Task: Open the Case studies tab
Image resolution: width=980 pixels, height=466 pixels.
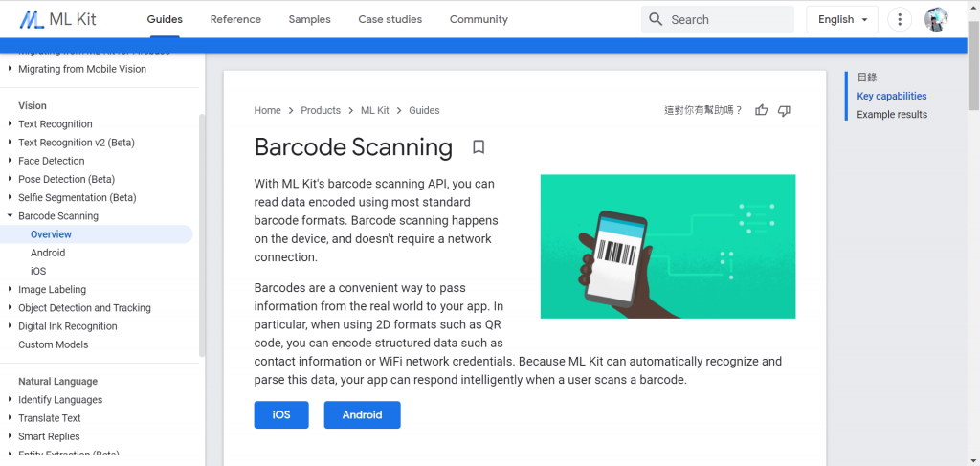Action: [x=390, y=19]
